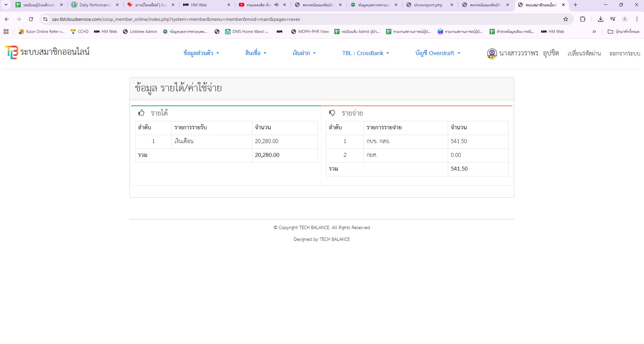The width and height of the screenshot is (644, 344).
Task: Open the browser downloads icon
Action: [x=601, y=19]
